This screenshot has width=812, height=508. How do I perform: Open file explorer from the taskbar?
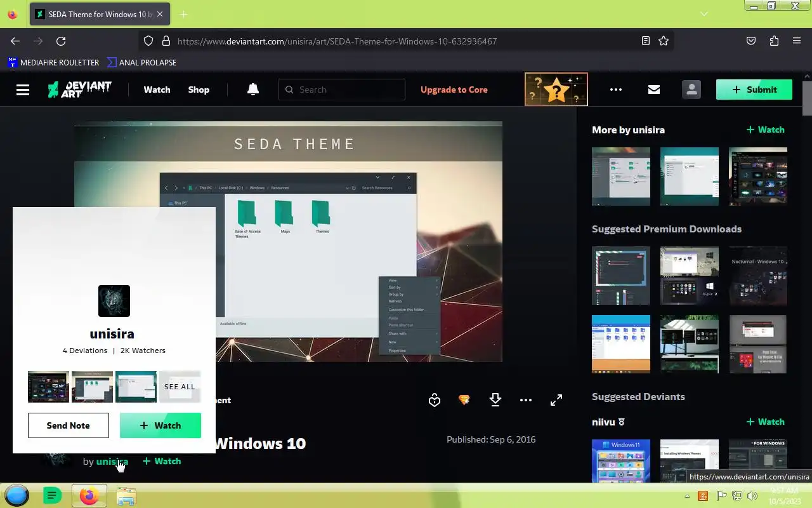tap(126, 496)
